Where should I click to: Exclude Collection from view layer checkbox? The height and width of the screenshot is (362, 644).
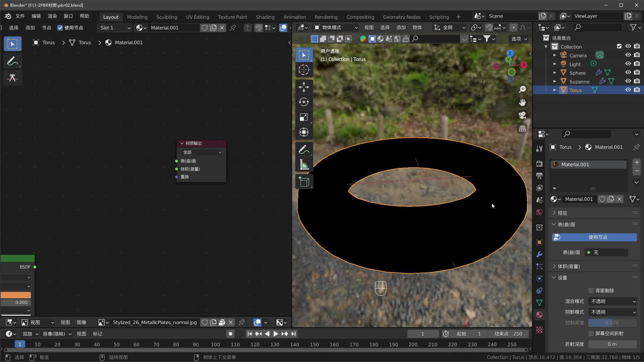[619, 46]
